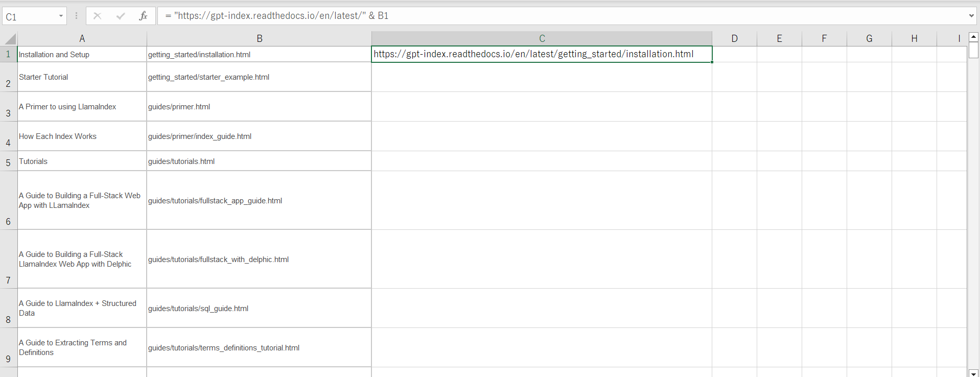The width and height of the screenshot is (980, 377).
Task: Select column A header
Action: pos(82,39)
